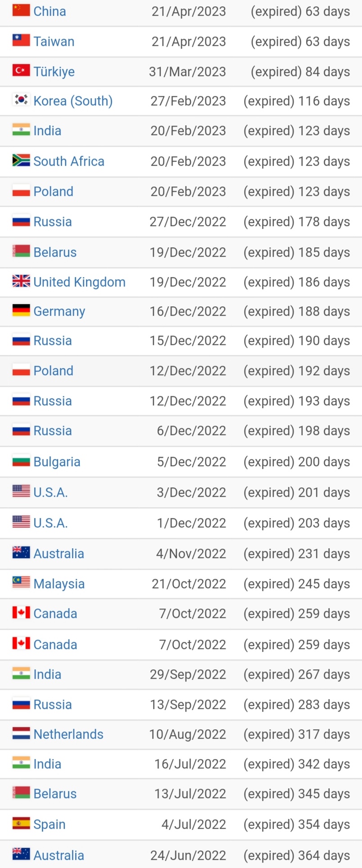Follow the South Africa link
Image resolution: width=362 pixels, height=868 pixels.
[69, 161]
